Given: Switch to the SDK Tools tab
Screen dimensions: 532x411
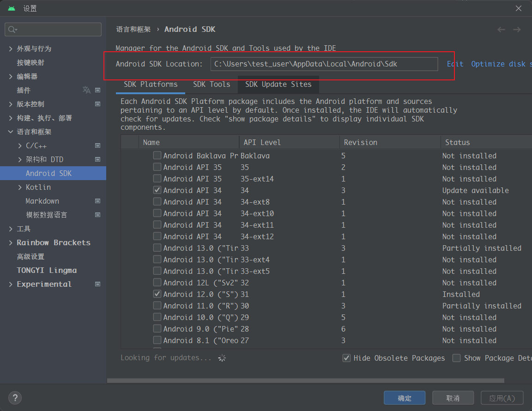Looking at the screenshot, I should click(212, 84).
